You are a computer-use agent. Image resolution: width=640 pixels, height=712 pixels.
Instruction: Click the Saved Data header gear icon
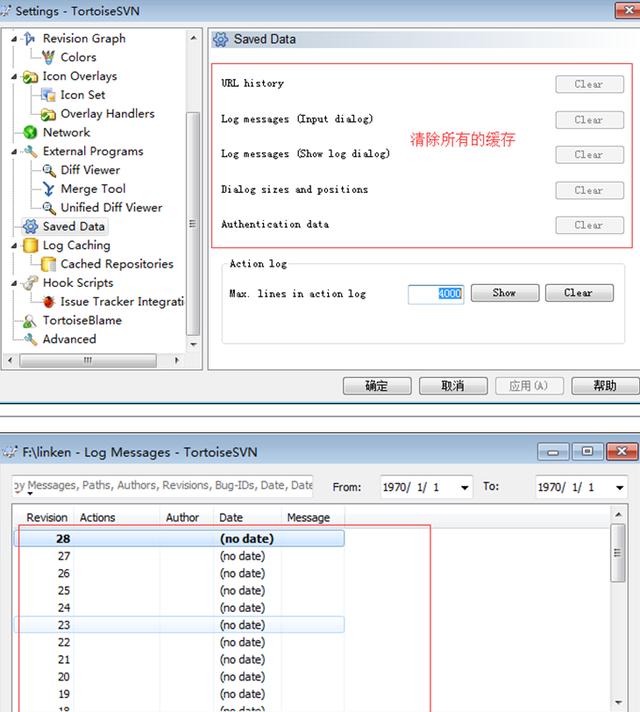[x=220, y=40]
